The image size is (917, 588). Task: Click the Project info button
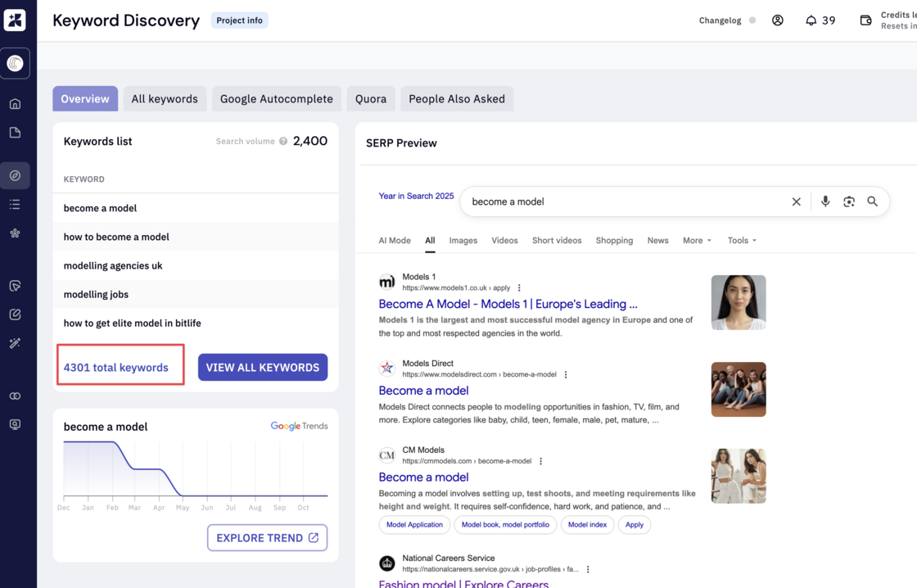click(239, 20)
